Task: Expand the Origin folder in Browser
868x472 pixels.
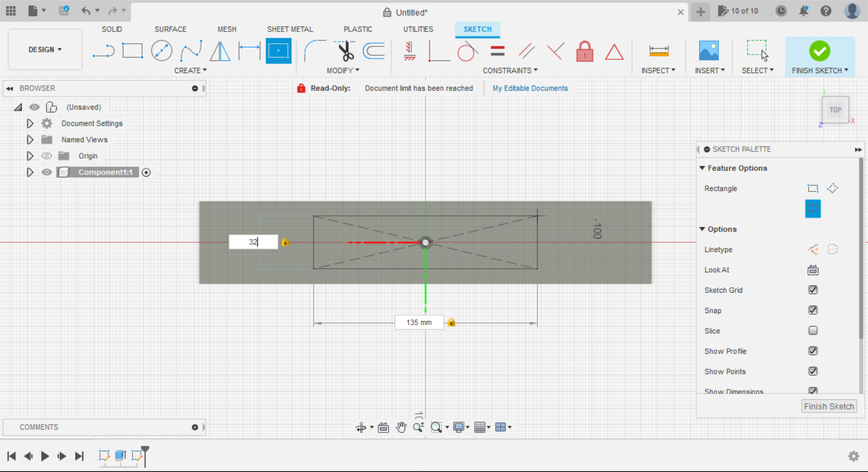Action: pyautogui.click(x=30, y=156)
